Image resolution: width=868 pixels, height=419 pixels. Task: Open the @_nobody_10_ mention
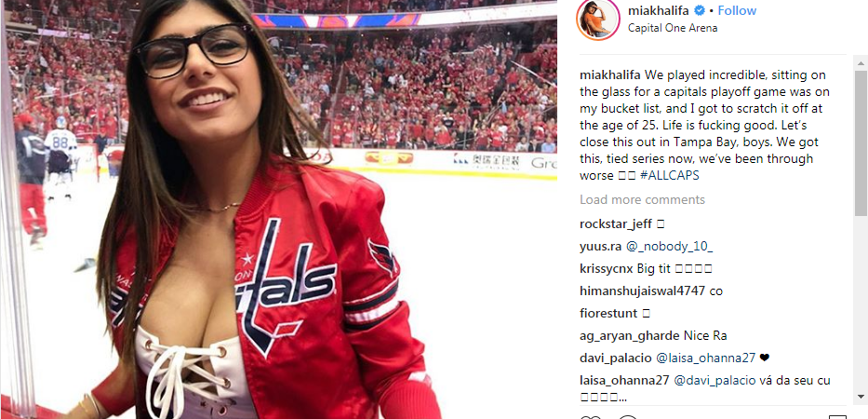[x=669, y=247]
